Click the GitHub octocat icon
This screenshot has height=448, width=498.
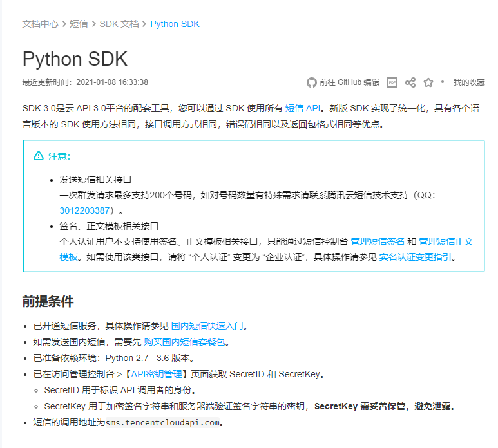pyautogui.click(x=311, y=82)
